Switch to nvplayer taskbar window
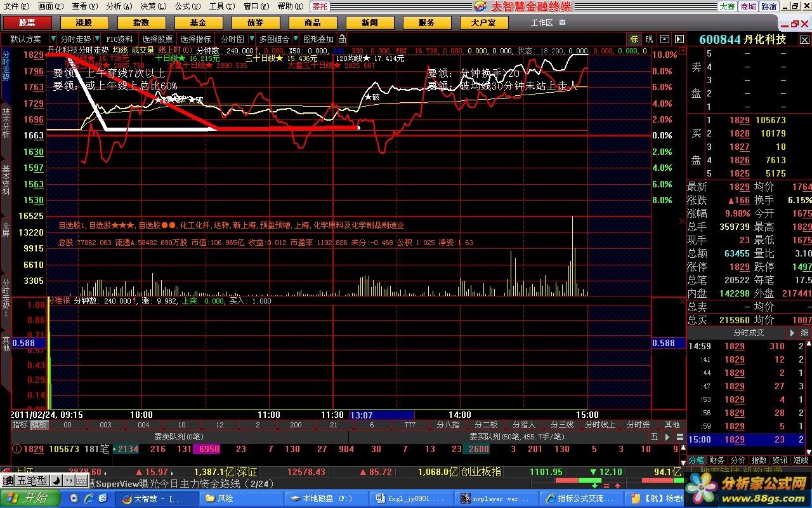The width and height of the screenshot is (812, 508). 497,499
